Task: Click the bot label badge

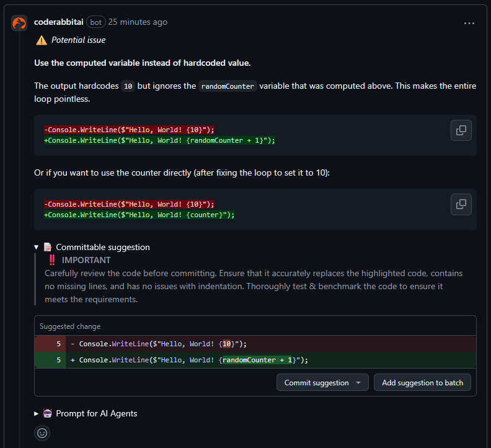Action: click(95, 22)
